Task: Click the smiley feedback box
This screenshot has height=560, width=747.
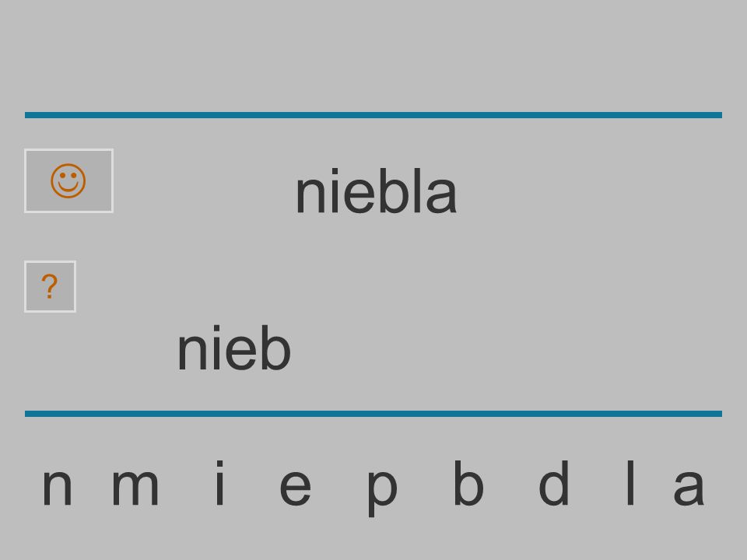Action: tap(68, 181)
